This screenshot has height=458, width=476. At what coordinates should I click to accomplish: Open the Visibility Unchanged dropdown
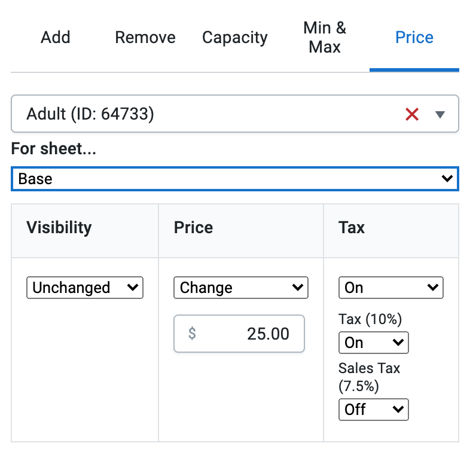(85, 288)
